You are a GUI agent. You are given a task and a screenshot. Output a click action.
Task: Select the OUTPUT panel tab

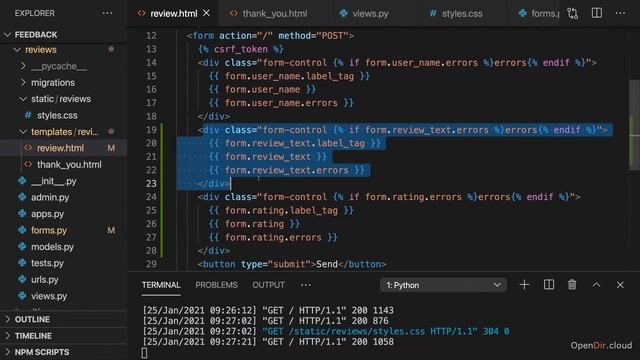[x=268, y=285]
